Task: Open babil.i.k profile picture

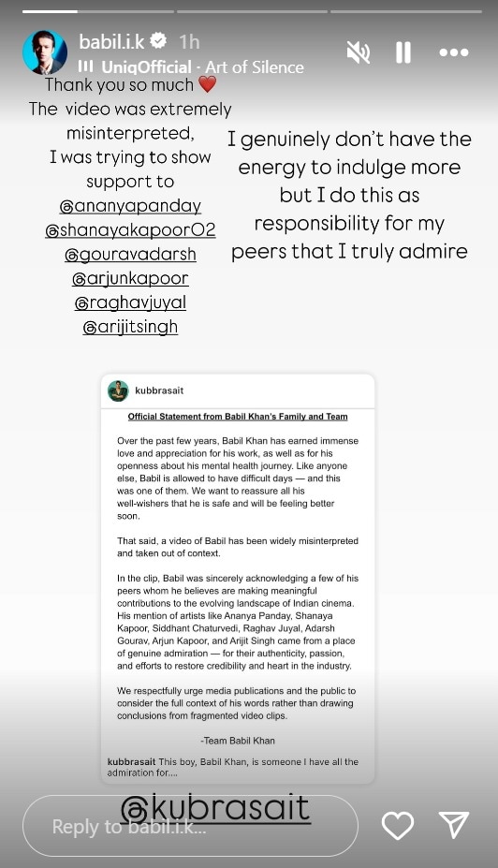Action: (45, 52)
